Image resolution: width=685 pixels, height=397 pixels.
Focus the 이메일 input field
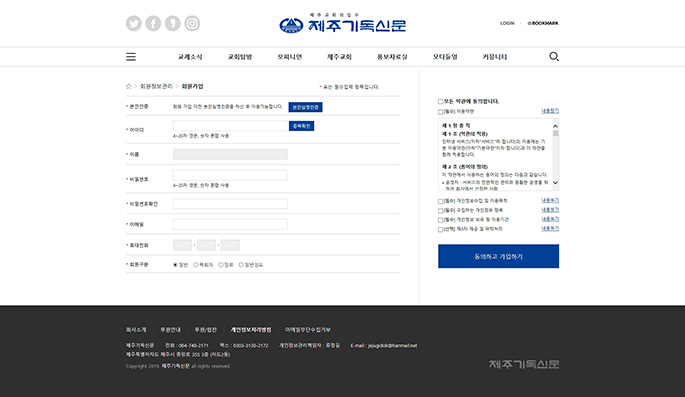(x=230, y=224)
